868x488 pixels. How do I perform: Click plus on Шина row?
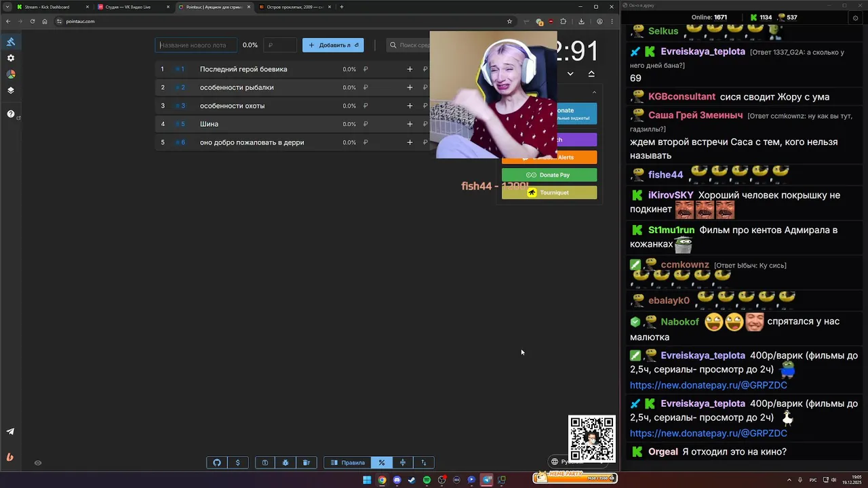[x=410, y=124]
